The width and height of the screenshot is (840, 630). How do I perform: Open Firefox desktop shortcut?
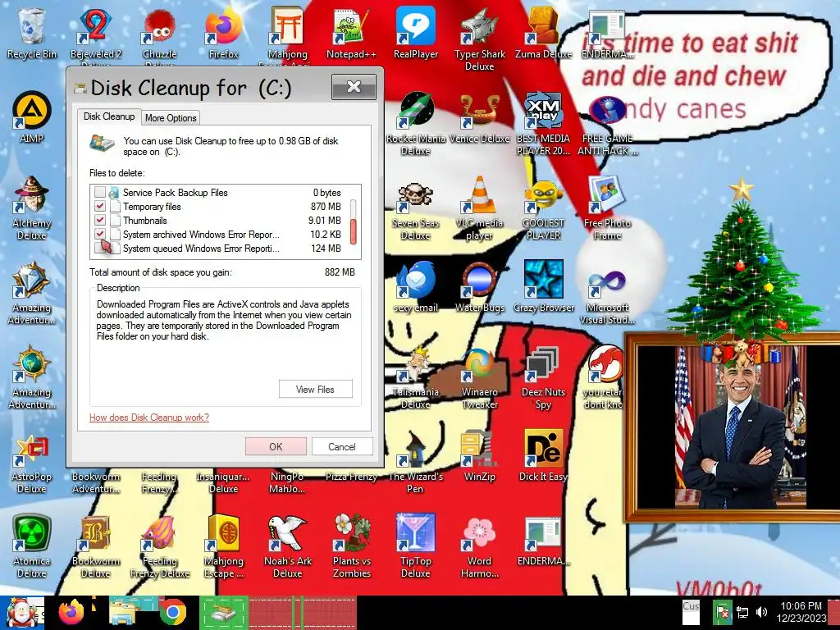tap(223, 32)
